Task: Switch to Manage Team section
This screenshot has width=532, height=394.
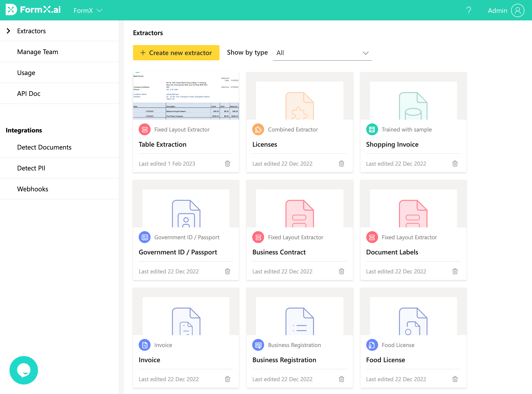Action: [38, 52]
